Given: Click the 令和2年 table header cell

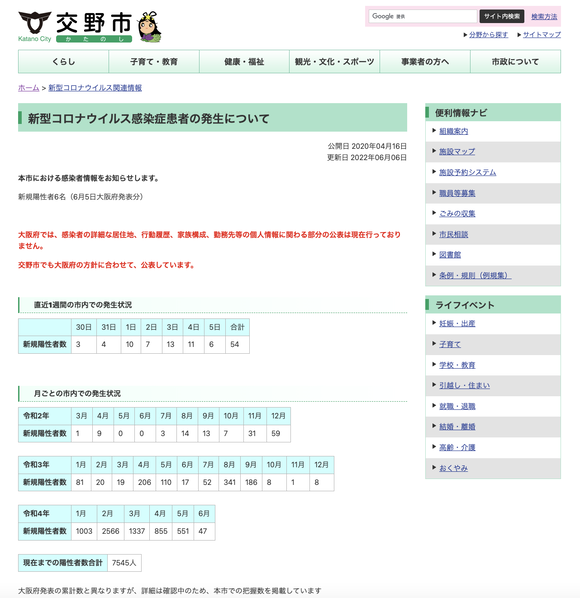Looking at the screenshot, I should 45,416.
